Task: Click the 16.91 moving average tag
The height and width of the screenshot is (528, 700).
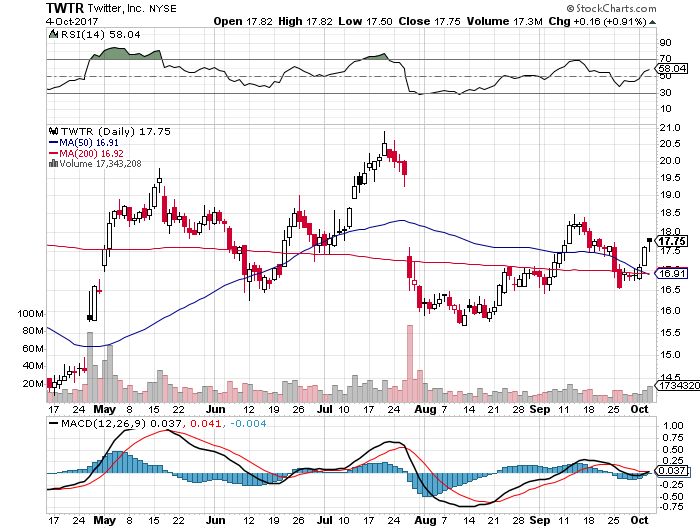Action: pos(670,273)
